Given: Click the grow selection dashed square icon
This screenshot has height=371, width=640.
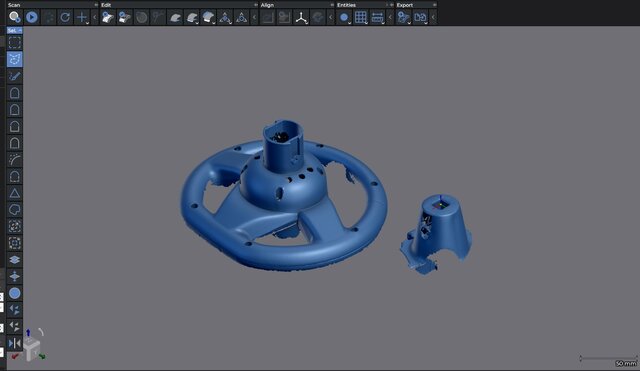Looking at the screenshot, I should pos(15,243).
